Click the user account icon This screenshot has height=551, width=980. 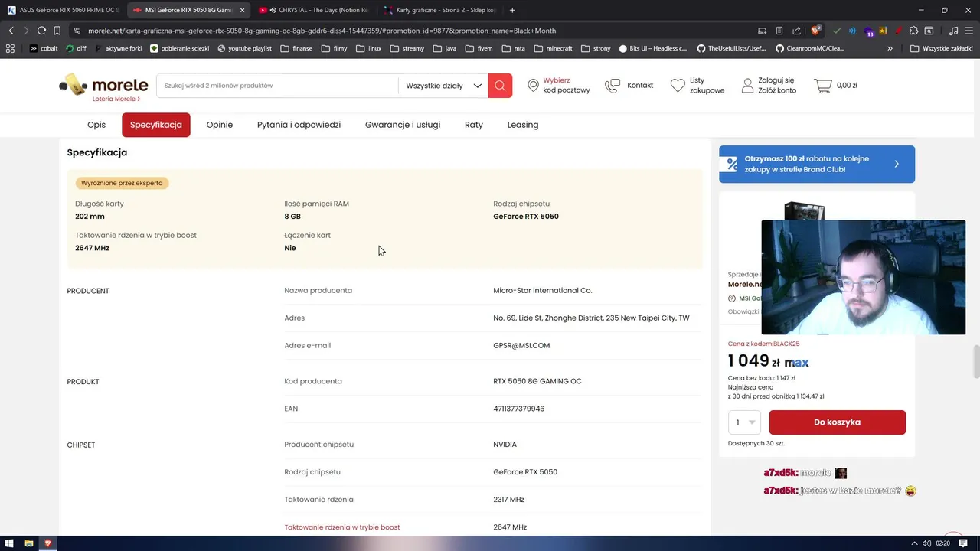coord(747,86)
